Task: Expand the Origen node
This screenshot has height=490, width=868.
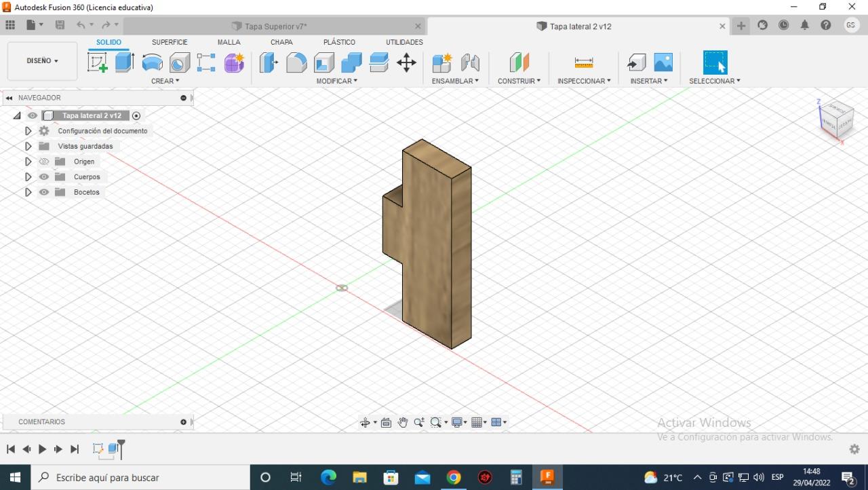Action: 28,162
